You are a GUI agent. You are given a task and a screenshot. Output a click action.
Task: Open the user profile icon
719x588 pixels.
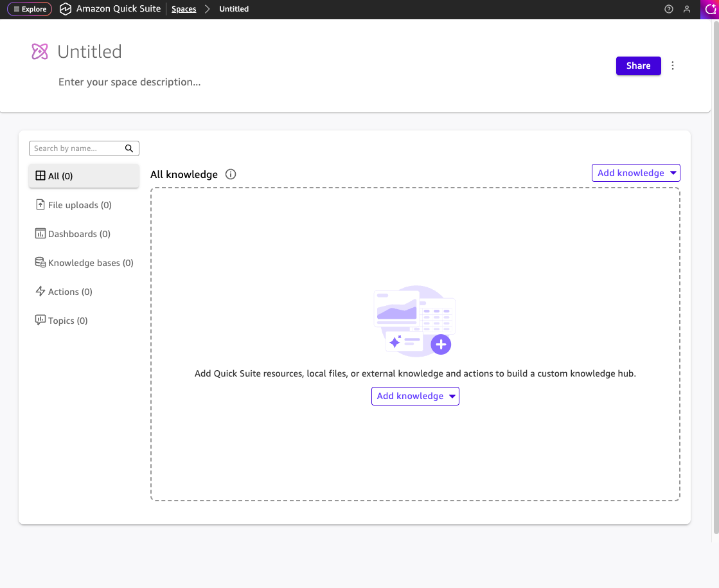click(687, 9)
